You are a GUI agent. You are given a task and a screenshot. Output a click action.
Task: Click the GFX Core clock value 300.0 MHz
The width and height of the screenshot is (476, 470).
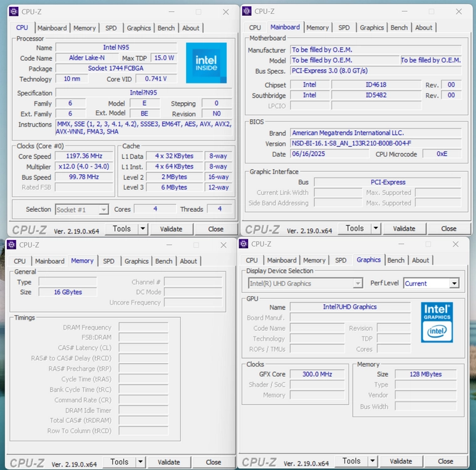click(318, 374)
